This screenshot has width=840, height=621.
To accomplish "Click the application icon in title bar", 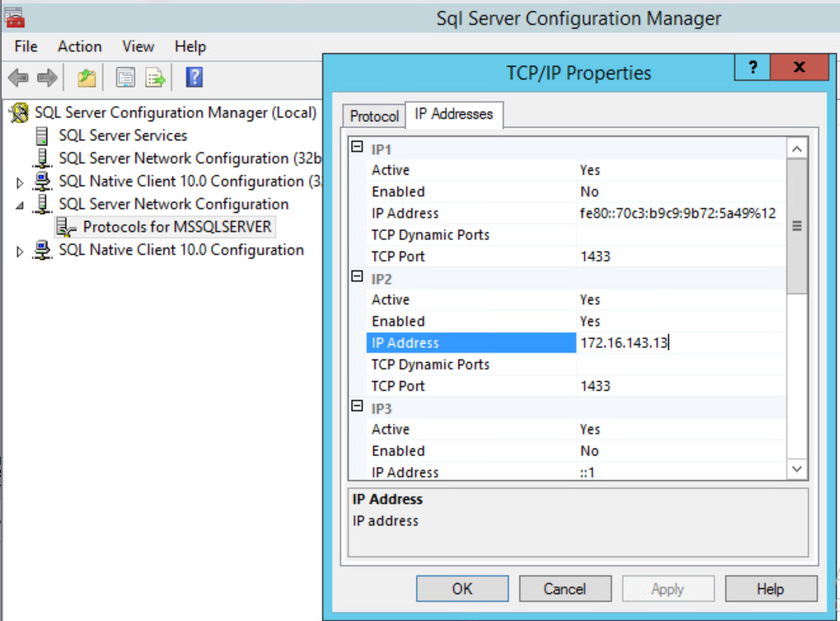I will (x=14, y=18).
